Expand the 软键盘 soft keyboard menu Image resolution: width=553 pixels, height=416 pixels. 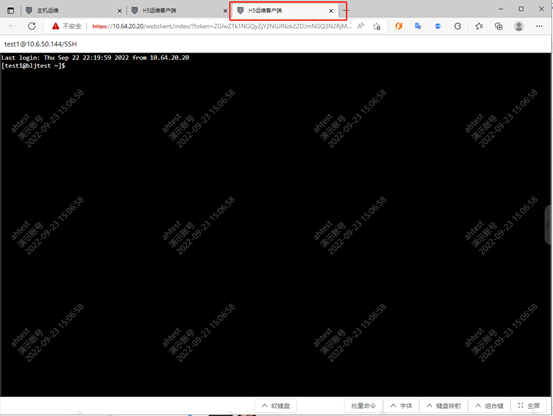[275, 406]
